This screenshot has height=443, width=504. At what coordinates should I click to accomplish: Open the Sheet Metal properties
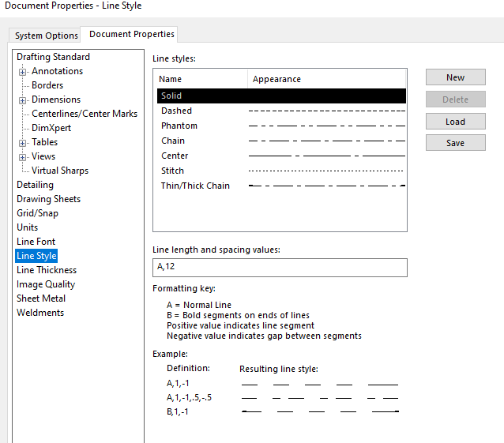[x=41, y=298]
